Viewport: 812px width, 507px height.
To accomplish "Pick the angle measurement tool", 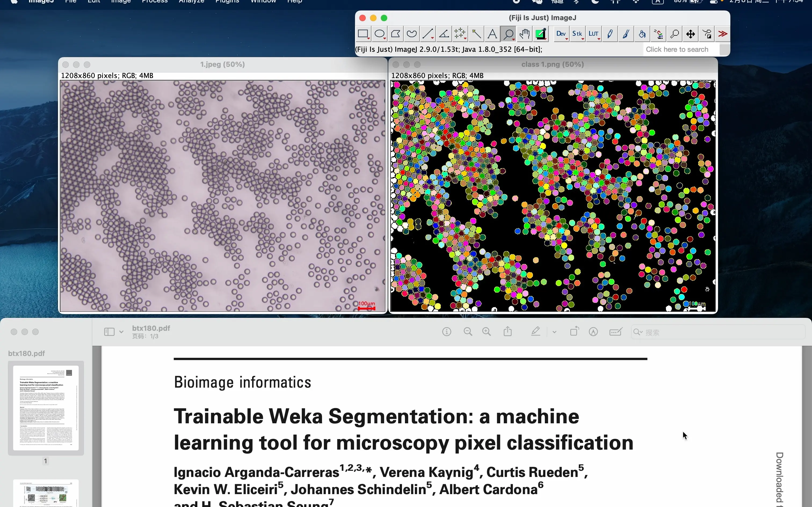I will tap(444, 34).
